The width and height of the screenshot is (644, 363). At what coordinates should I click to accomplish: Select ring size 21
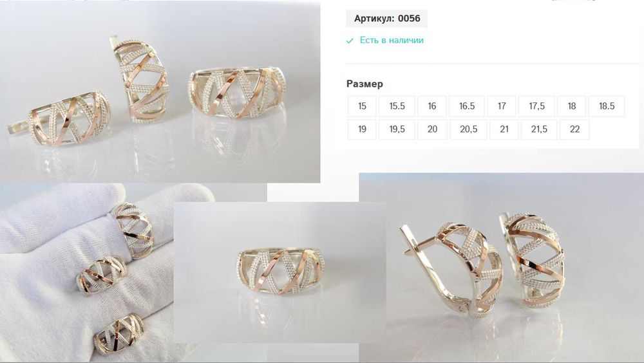click(x=504, y=129)
